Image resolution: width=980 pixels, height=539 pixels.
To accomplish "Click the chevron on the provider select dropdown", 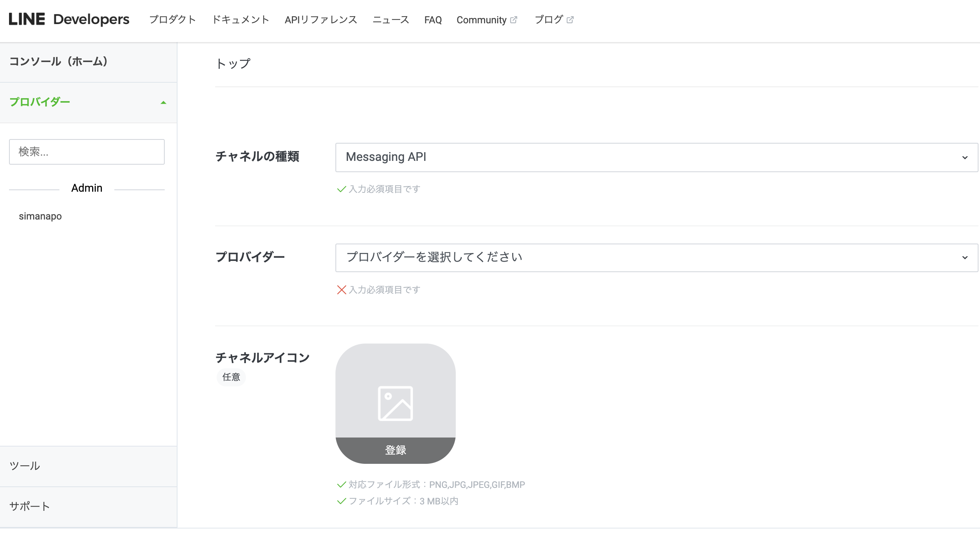I will (x=965, y=257).
